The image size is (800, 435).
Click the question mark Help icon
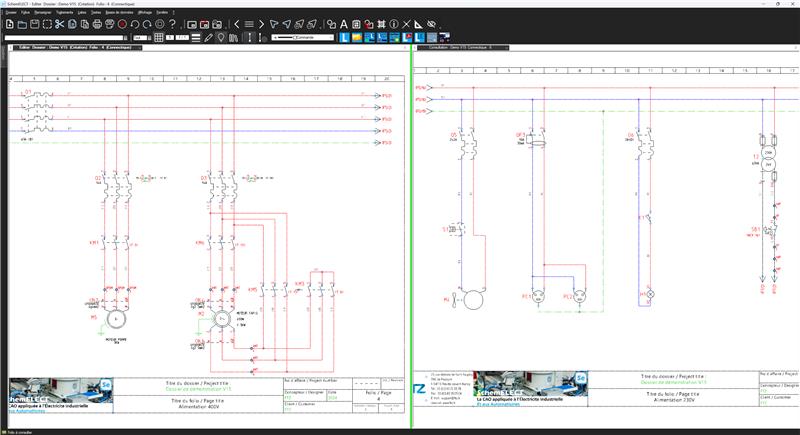click(x=173, y=23)
